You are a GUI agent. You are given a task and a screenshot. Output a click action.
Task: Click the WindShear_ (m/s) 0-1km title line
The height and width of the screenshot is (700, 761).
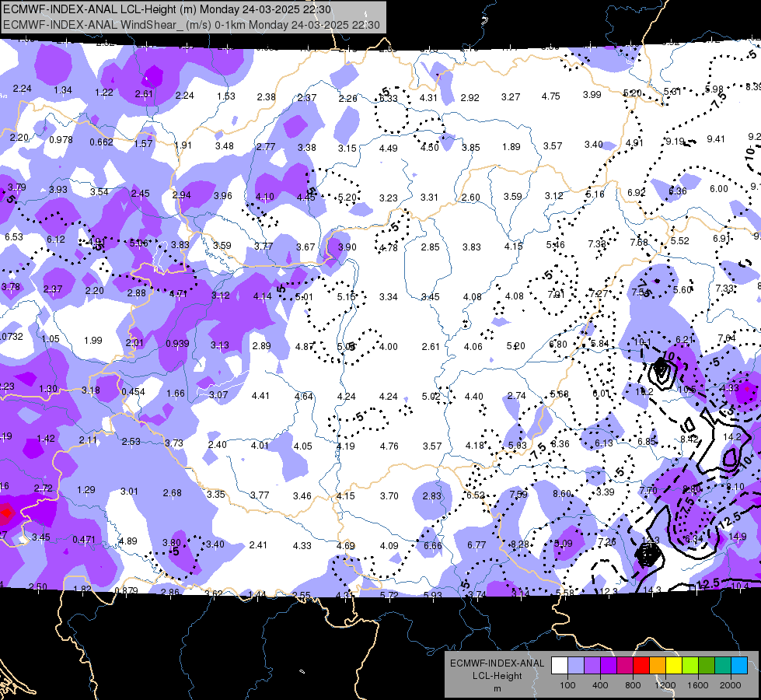point(191,25)
